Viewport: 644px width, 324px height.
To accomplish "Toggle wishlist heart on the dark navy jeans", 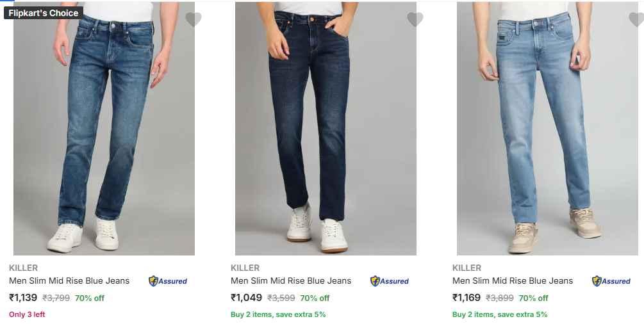I will tap(415, 20).
